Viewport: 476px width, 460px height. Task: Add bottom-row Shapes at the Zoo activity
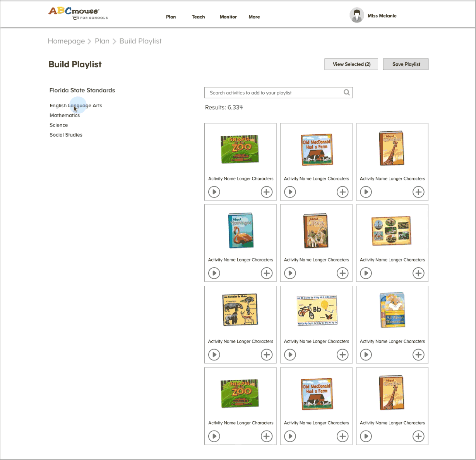pyautogui.click(x=267, y=436)
